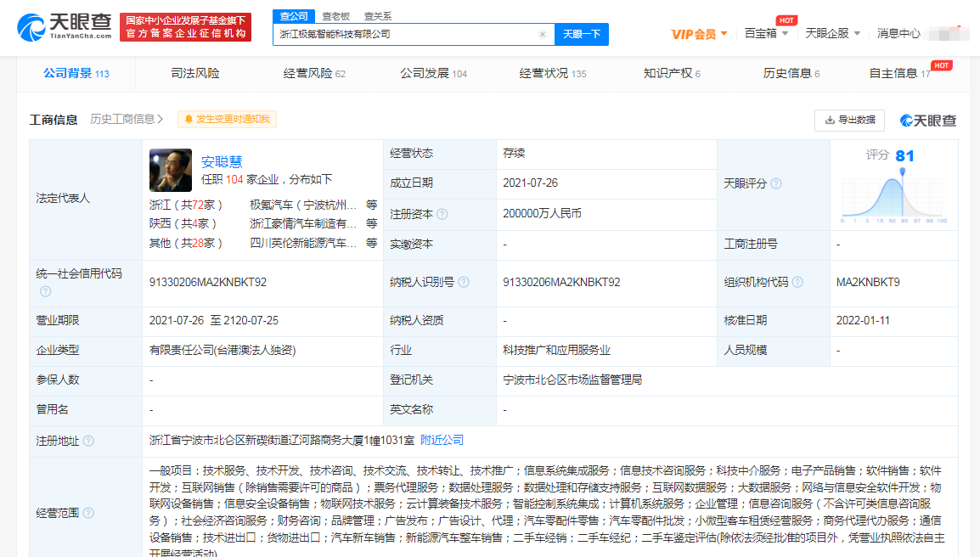Open 消息中心 message center
This screenshot has width=980, height=557.
point(898,33)
